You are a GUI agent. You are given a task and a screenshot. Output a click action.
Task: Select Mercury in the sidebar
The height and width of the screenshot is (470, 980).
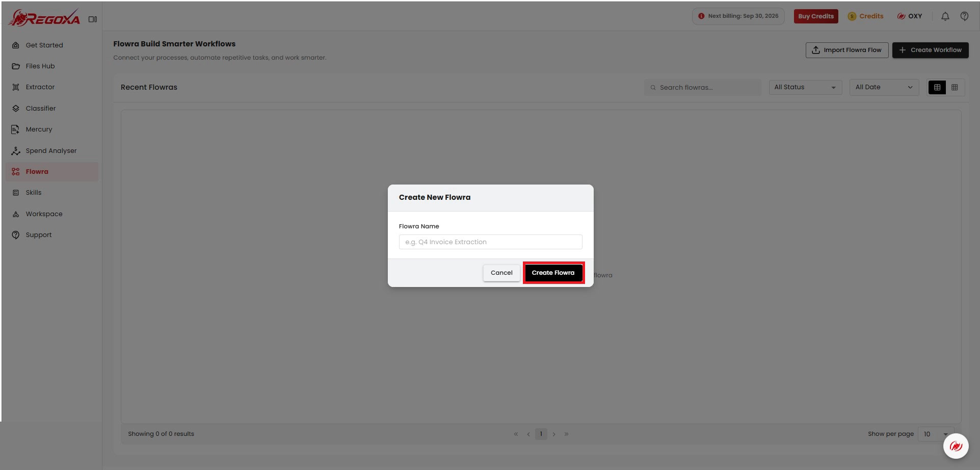[52, 129]
